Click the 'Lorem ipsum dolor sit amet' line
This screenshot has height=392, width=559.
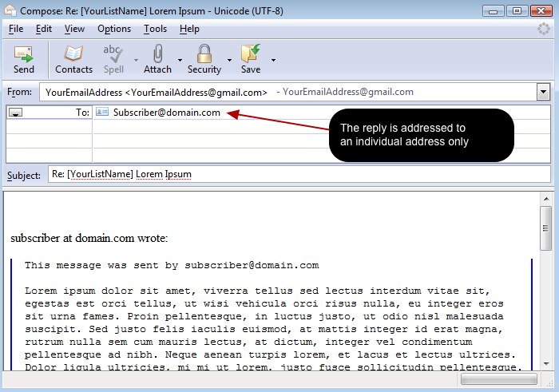pyautogui.click(x=257, y=291)
